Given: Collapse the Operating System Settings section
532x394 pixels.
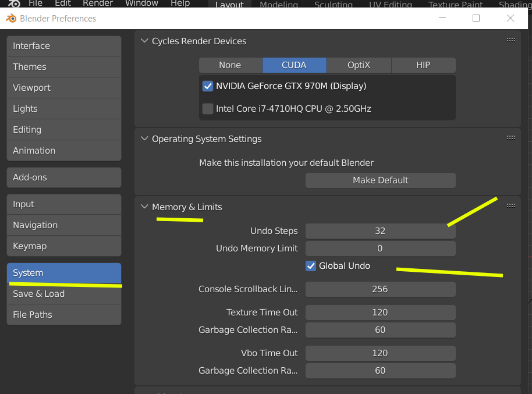Looking at the screenshot, I should [144, 139].
